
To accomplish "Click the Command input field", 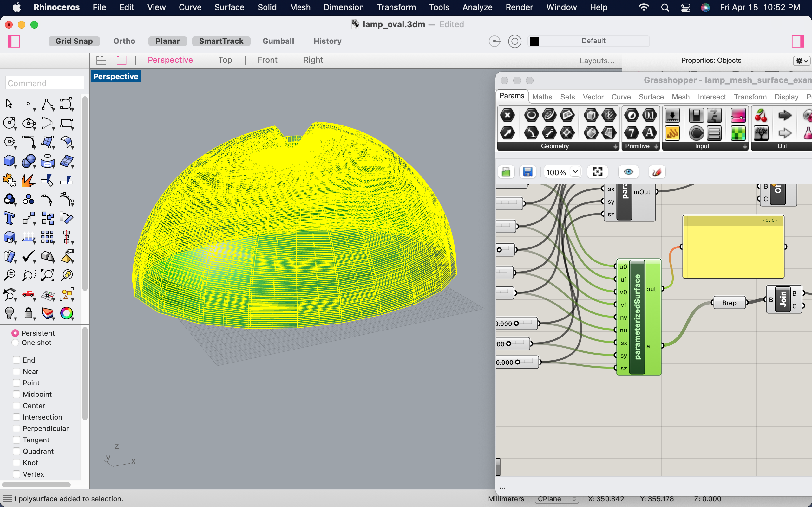I will click(x=44, y=83).
